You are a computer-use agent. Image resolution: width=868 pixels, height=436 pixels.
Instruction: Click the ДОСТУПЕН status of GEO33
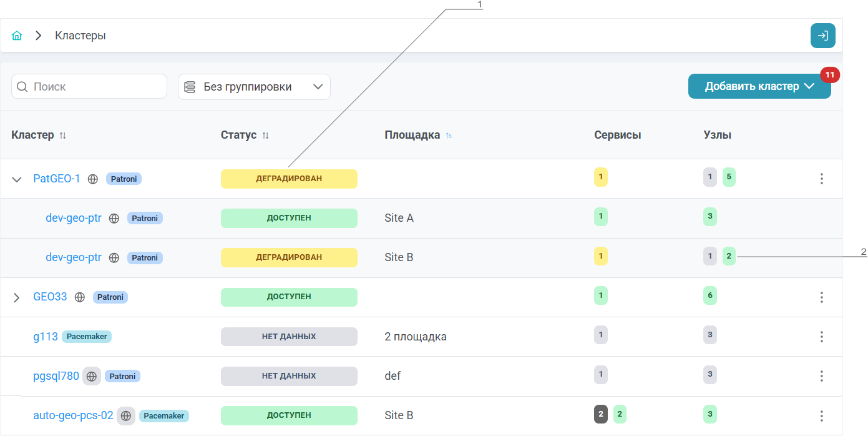point(289,297)
